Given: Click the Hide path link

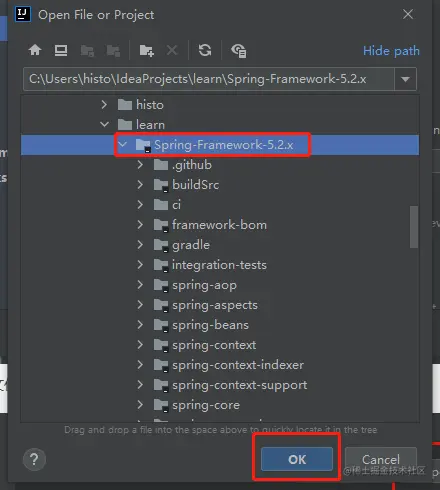Looking at the screenshot, I should tap(391, 51).
